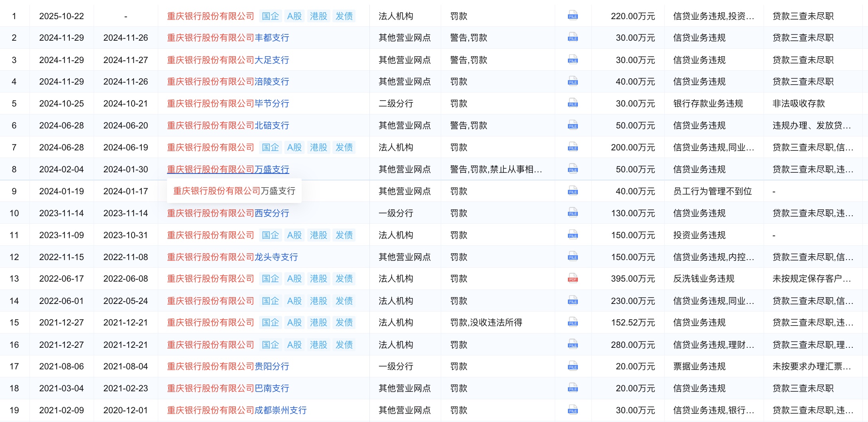The width and height of the screenshot is (868, 422).
Task: Select the 罚款,没收违法所得 cell
Action: [486, 323]
